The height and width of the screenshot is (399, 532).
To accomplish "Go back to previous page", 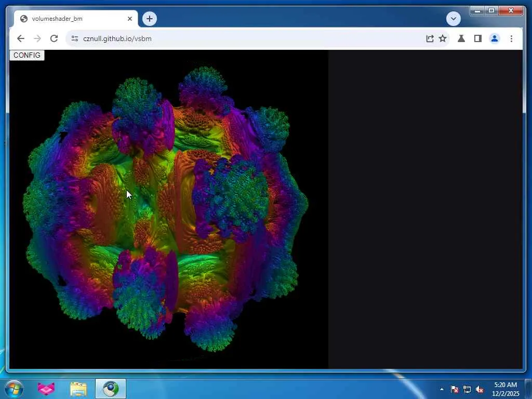I will pyautogui.click(x=21, y=38).
